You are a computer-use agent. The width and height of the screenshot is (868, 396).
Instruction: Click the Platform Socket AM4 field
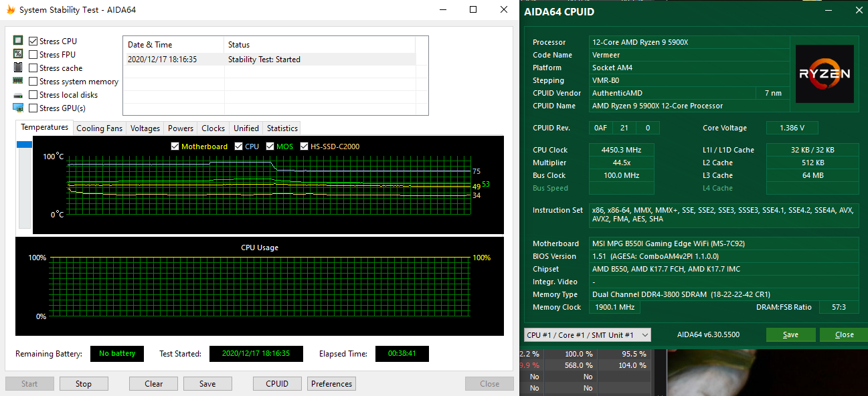coord(688,68)
